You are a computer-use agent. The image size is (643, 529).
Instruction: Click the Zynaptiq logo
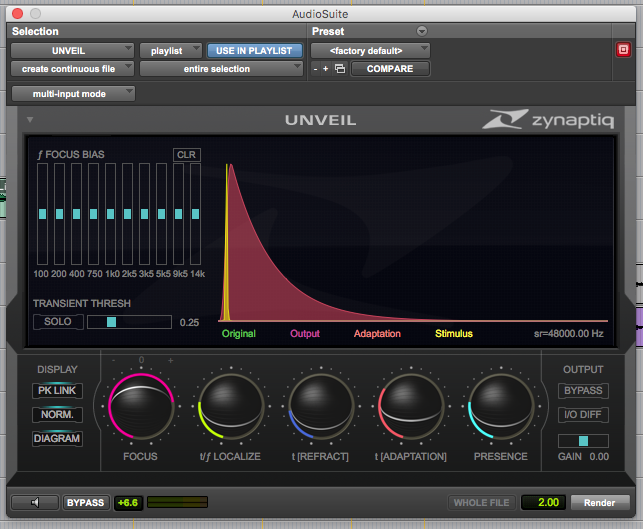coord(548,119)
